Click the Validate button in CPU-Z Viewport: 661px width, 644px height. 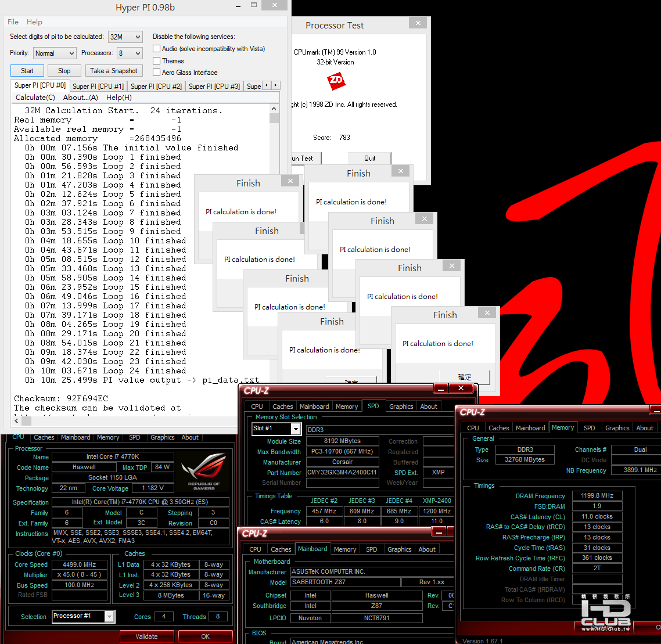click(147, 636)
